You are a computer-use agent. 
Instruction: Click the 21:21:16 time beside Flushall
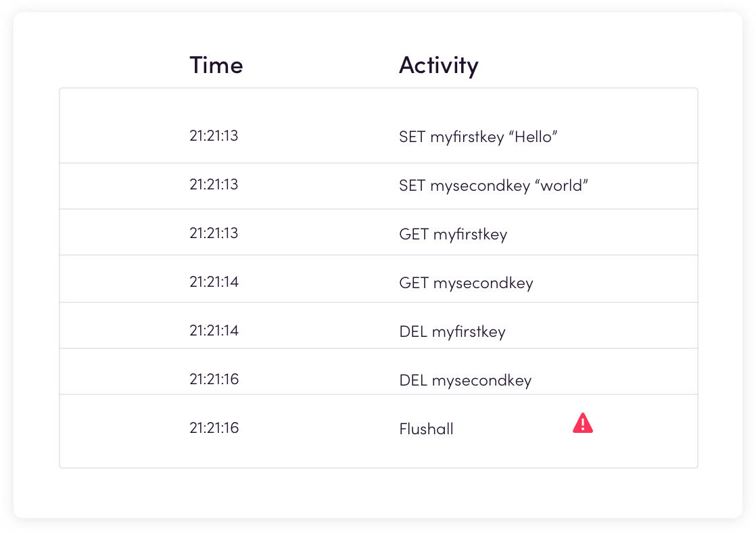tap(214, 428)
